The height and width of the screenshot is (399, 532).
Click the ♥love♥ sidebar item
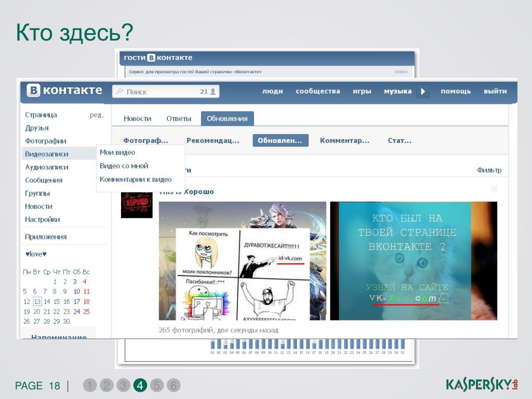point(36,254)
